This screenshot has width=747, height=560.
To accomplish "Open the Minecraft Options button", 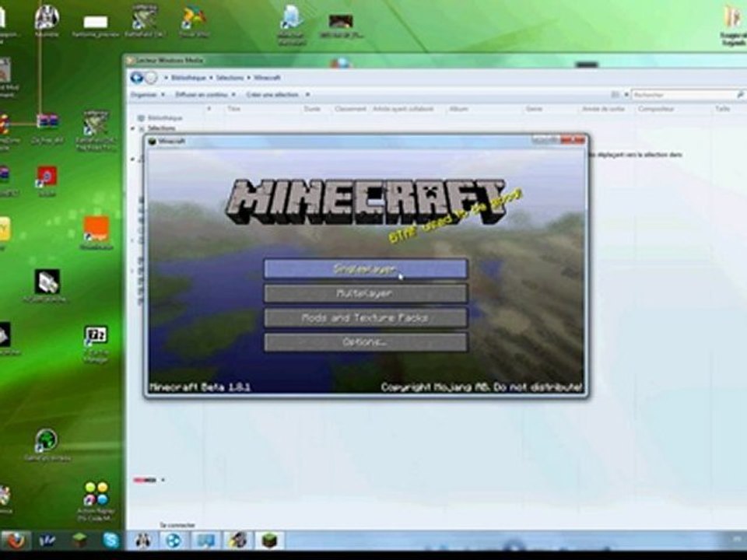I will [366, 342].
